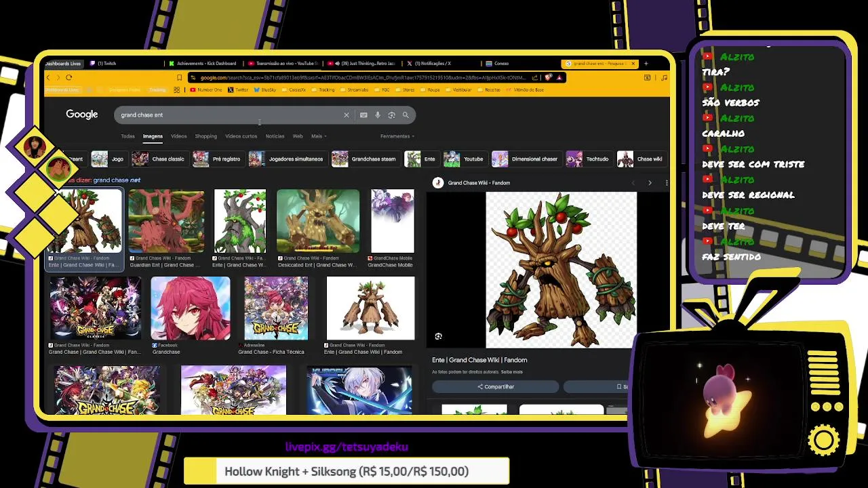Select the Notícias search filter
This screenshot has width=868, height=488.
275,136
